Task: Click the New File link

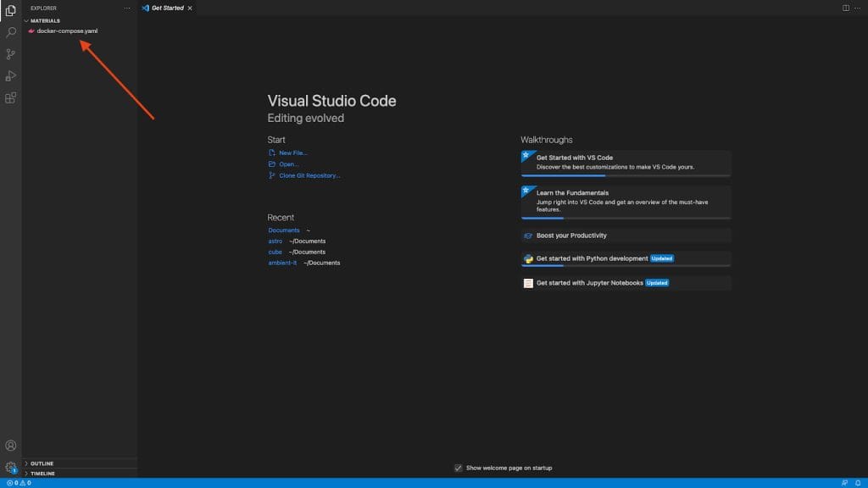Action: tap(292, 152)
